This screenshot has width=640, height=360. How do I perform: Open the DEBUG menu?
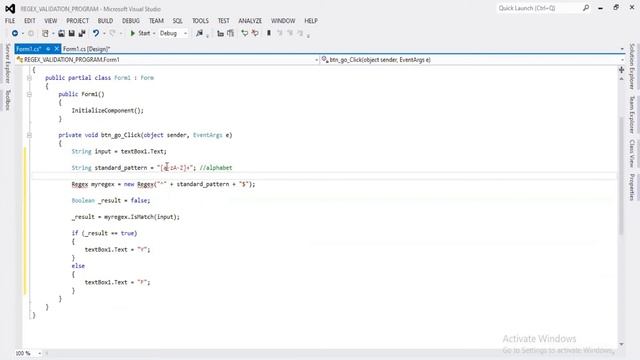click(x=131, y=20)
